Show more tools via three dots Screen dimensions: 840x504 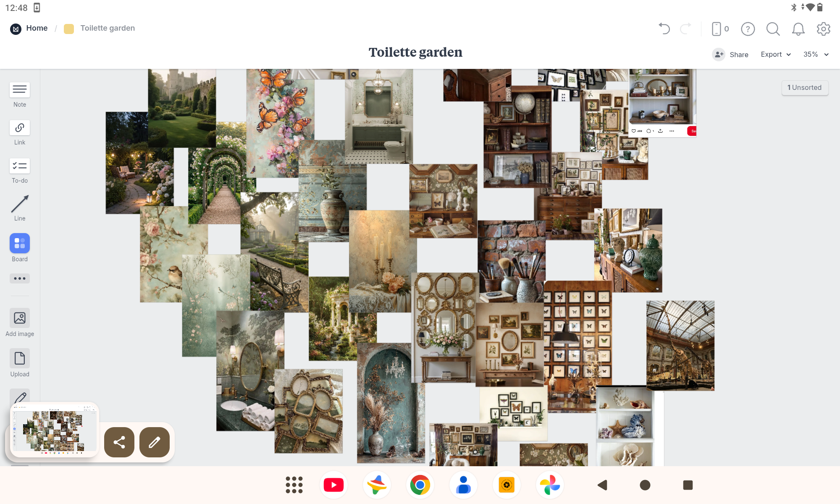click(20, 278)
